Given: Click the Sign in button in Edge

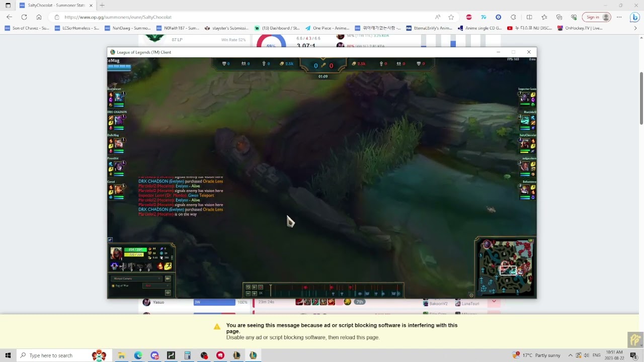Looking at the screenshot, I should point(596,17).
